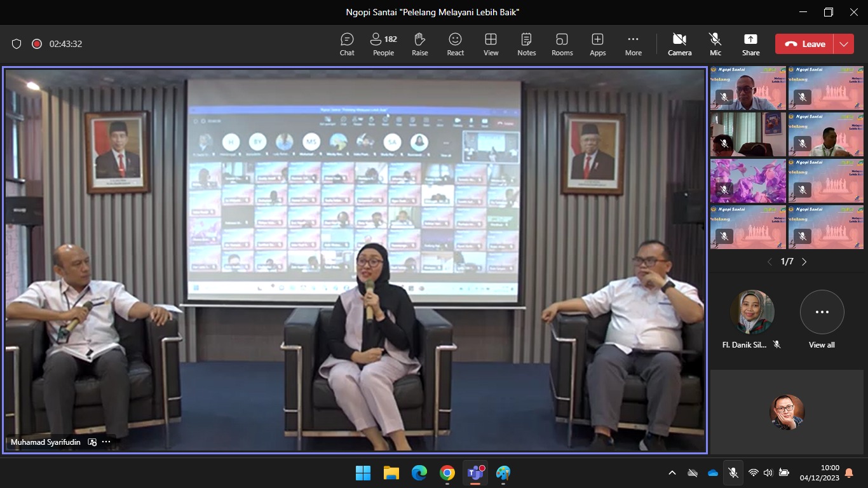Click View all participants button
The height and width of the screenshot is (488, 868).
822,319
